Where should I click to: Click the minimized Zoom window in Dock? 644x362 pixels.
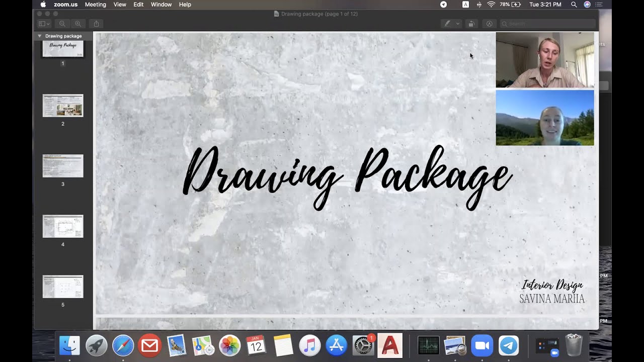[547, 346]
